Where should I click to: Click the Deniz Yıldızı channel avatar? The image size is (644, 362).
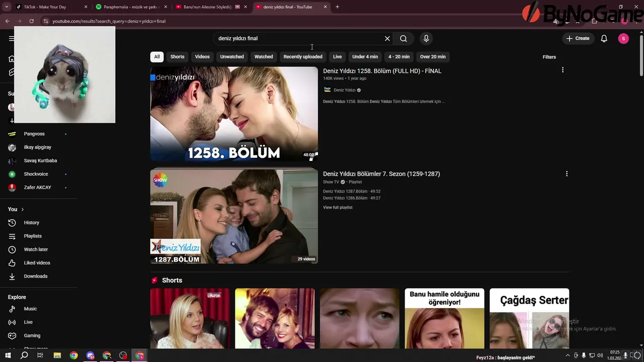point(328,90)
